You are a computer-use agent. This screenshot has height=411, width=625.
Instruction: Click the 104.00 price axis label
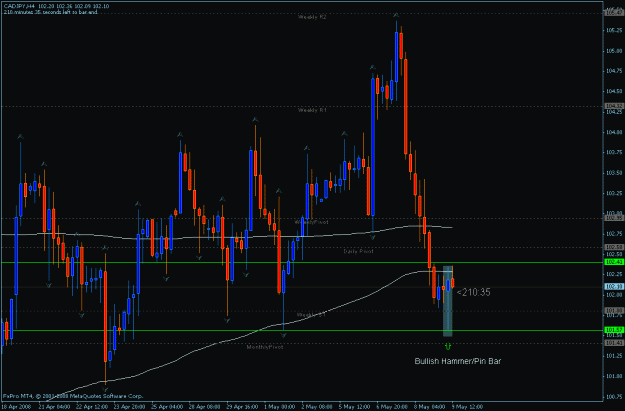614,132
